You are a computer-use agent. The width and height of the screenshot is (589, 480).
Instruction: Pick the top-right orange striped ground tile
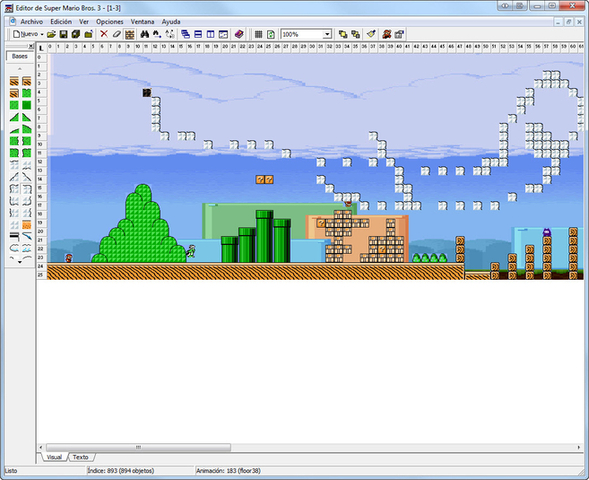[x=26, y=81]
